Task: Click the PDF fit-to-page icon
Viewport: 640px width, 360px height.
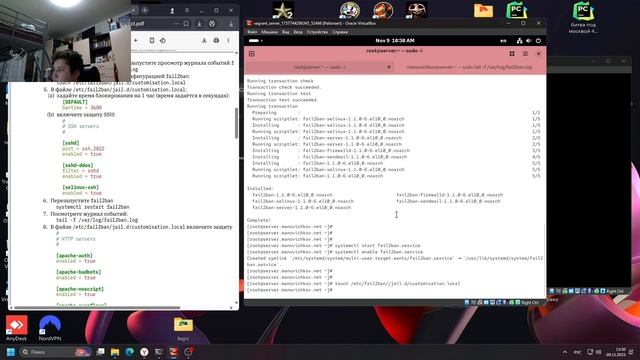Action: point(151,40)
